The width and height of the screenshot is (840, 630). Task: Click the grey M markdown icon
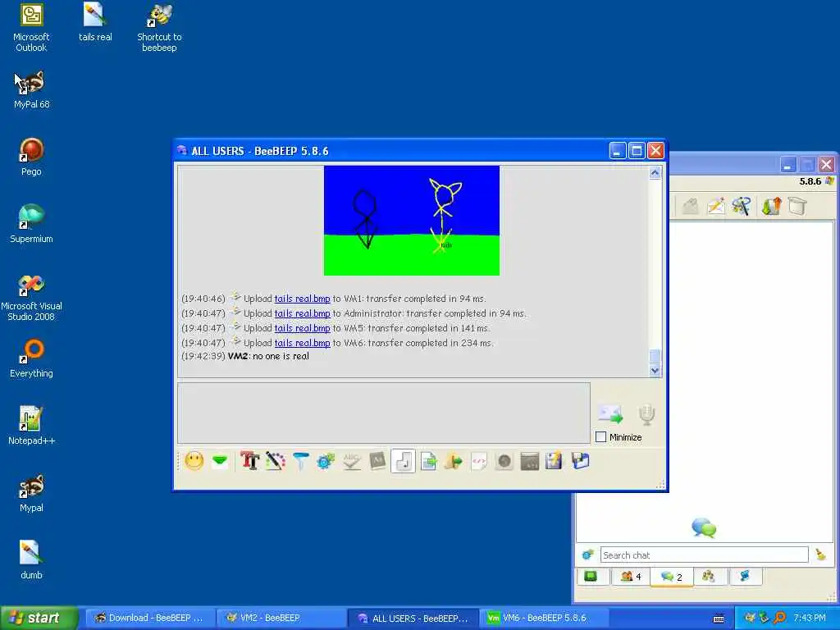pos(377,461)
